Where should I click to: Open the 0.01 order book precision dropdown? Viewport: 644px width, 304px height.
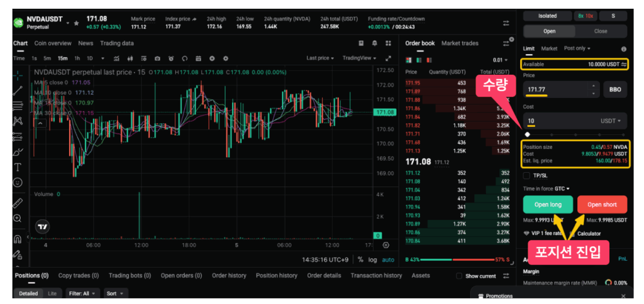[501, 60]
